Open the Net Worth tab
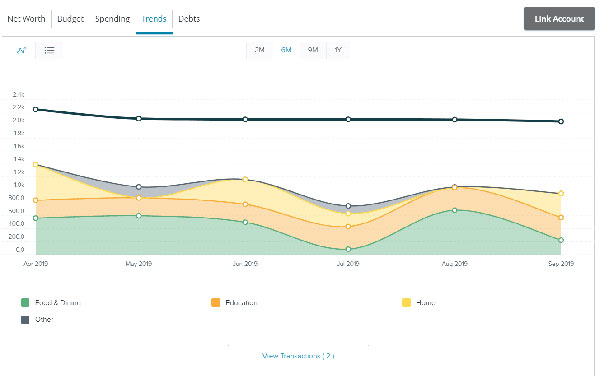Image resolution: width=600 pixels, height=376 pixels. point(26,19)
